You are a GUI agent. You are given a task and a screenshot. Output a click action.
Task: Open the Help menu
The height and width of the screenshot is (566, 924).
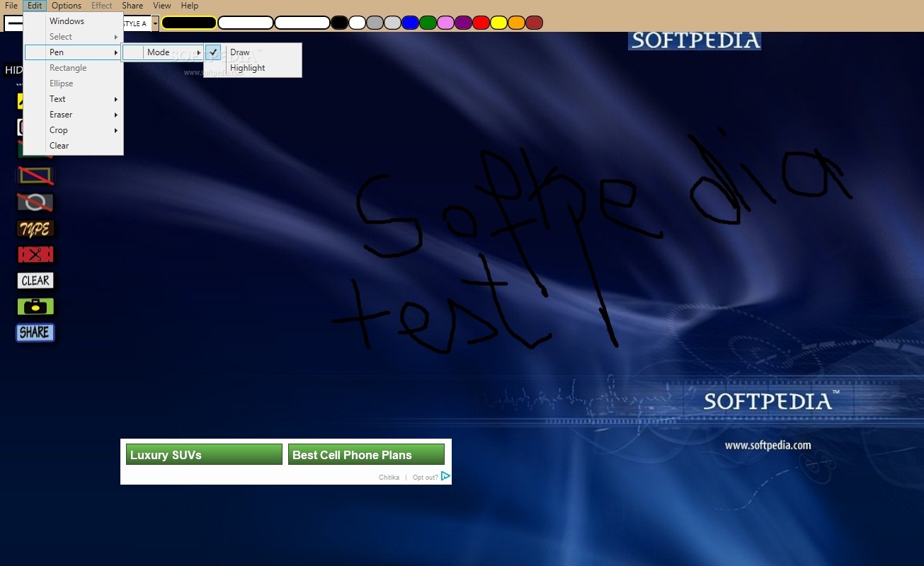point(190,6)
